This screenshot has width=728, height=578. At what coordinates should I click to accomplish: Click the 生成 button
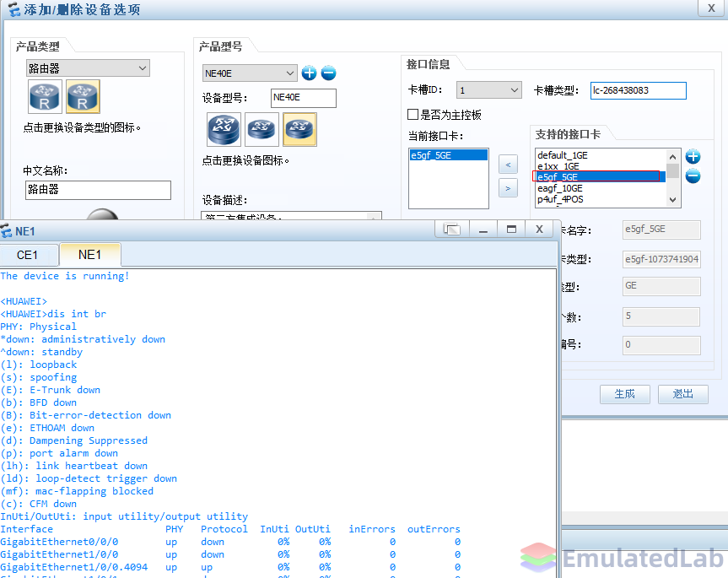pos(624,394)
